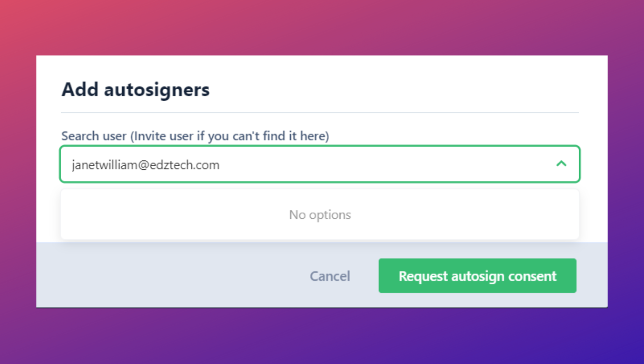The width and height of the screenshot is (644, 364).
Task: Submit the autosign consent request
Action: [477, 276]
